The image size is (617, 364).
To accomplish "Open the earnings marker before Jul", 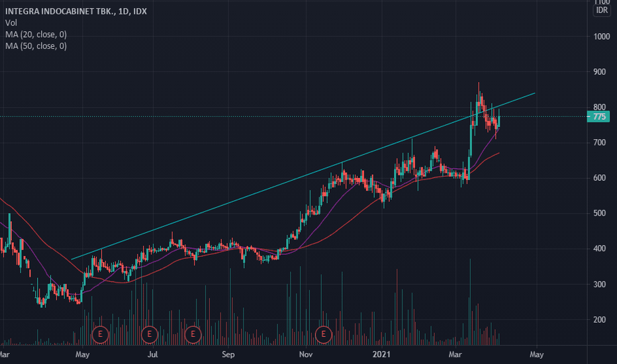I will pos(149,334).
